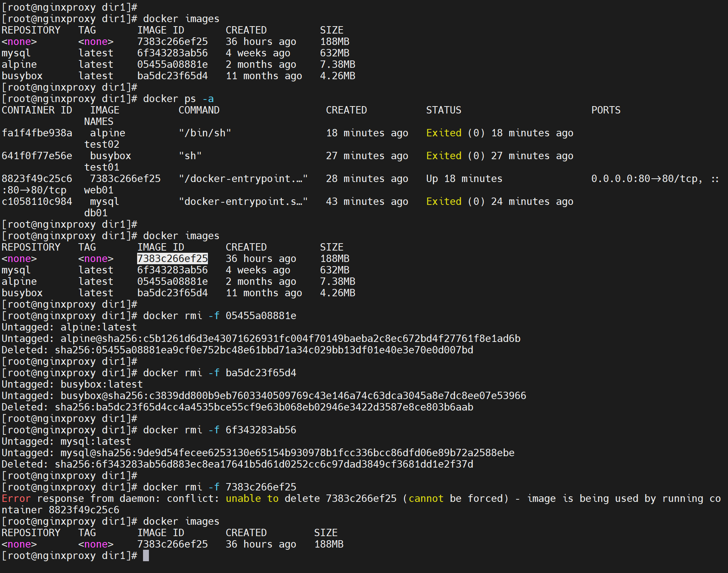
Task: Click the red Error text in daemon response
Action: point(16,499)
